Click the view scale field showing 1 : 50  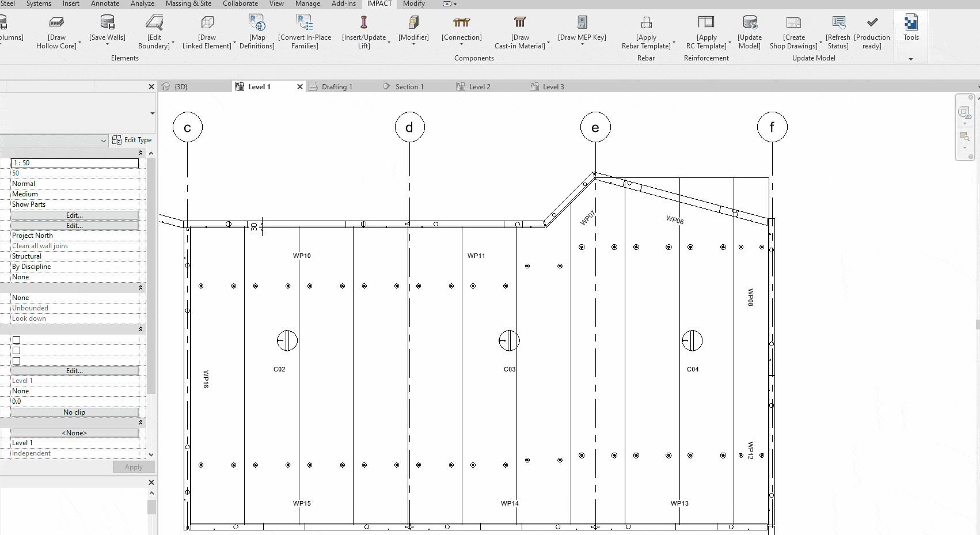(x=75, y=163)
